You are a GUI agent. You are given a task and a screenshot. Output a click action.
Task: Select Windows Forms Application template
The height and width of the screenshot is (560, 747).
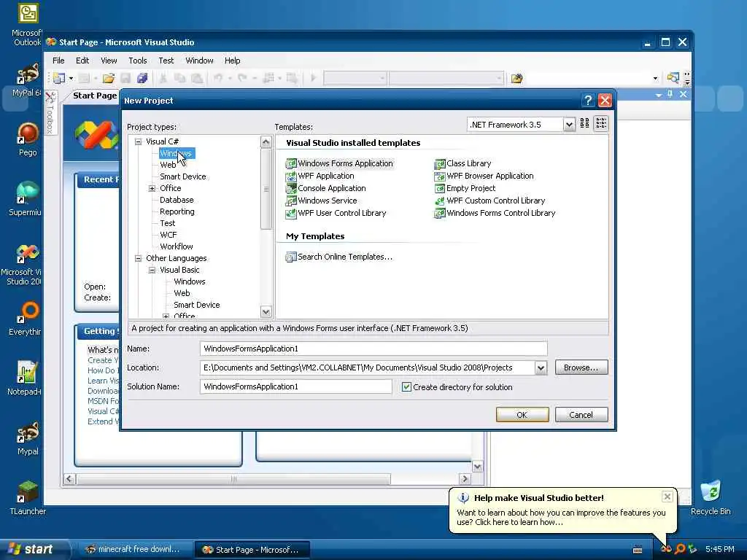339,163
